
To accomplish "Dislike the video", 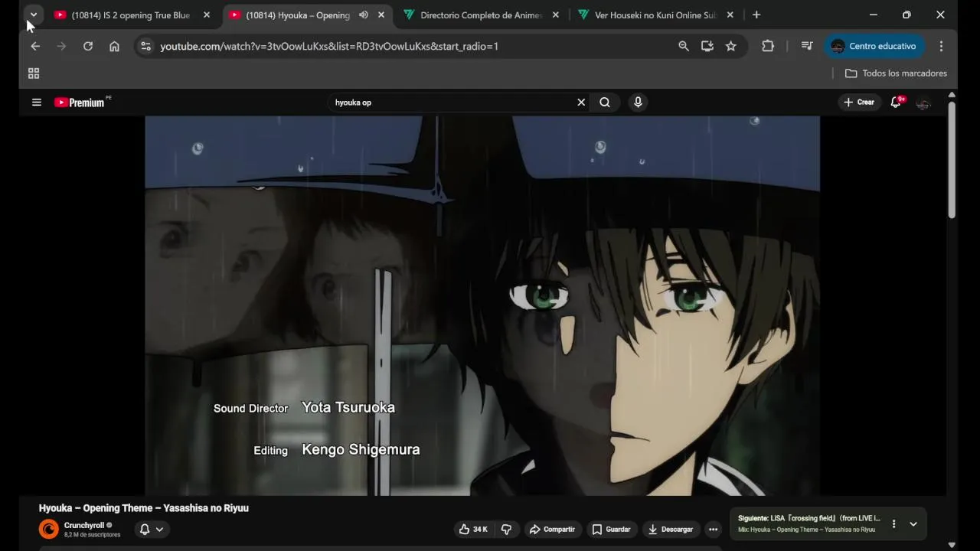I will 506,529.
